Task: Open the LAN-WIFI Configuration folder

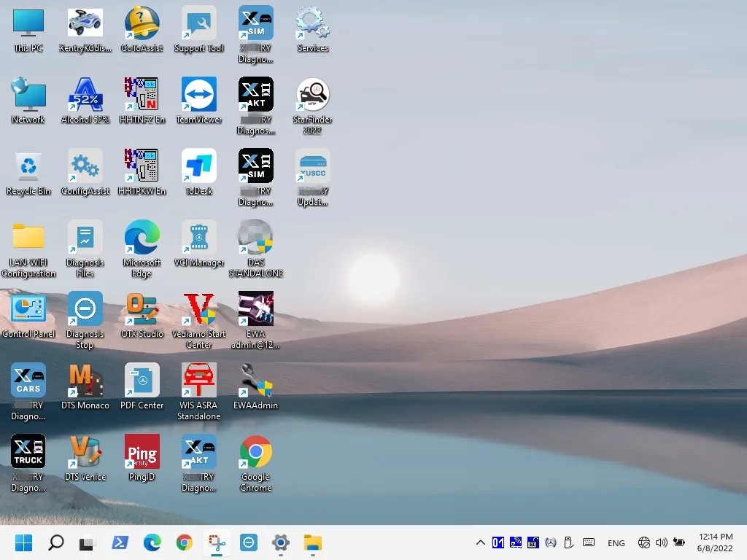Action: (28, 238)
